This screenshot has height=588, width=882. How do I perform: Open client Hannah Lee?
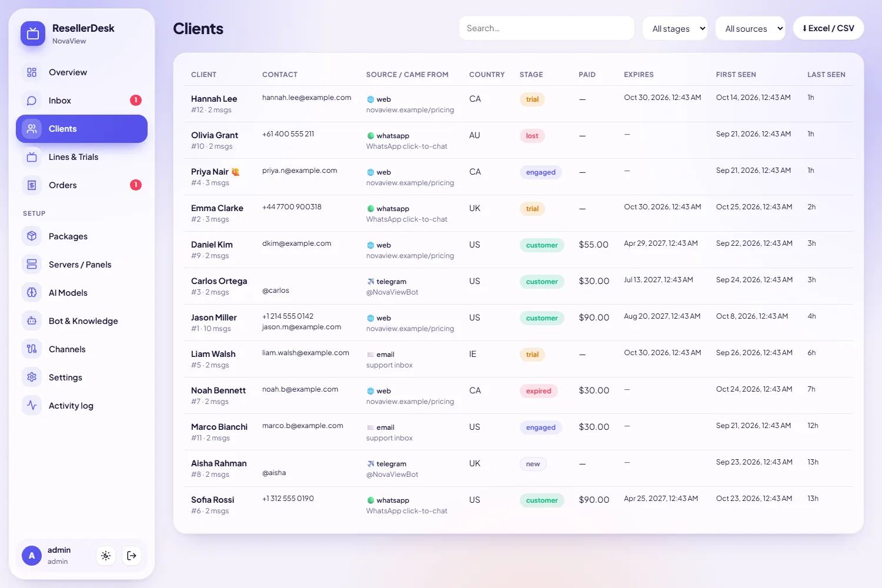click(214, 99)
